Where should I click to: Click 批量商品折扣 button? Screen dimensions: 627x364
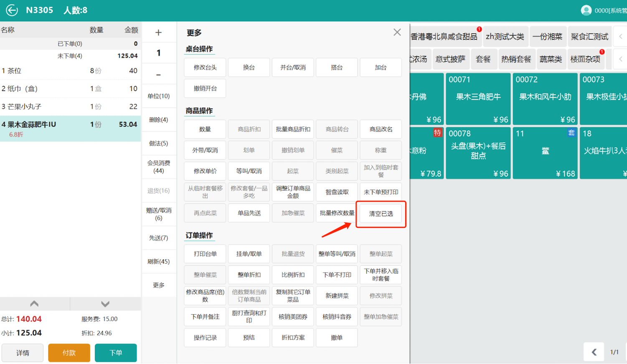click(x=293, y=129)
